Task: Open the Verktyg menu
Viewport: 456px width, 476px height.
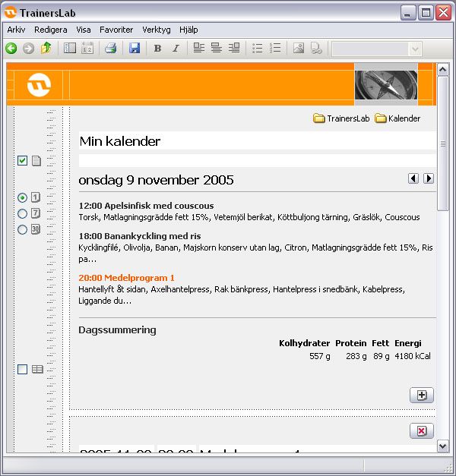Action: coord(156,30)
